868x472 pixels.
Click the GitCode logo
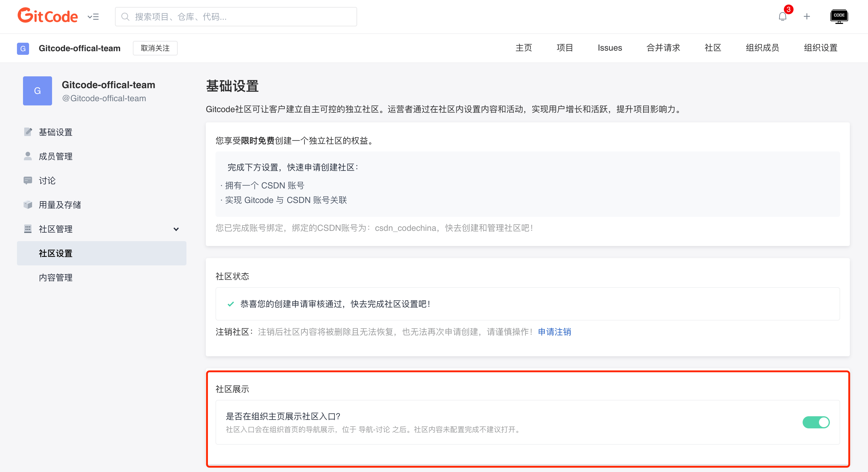pos(48,16)
